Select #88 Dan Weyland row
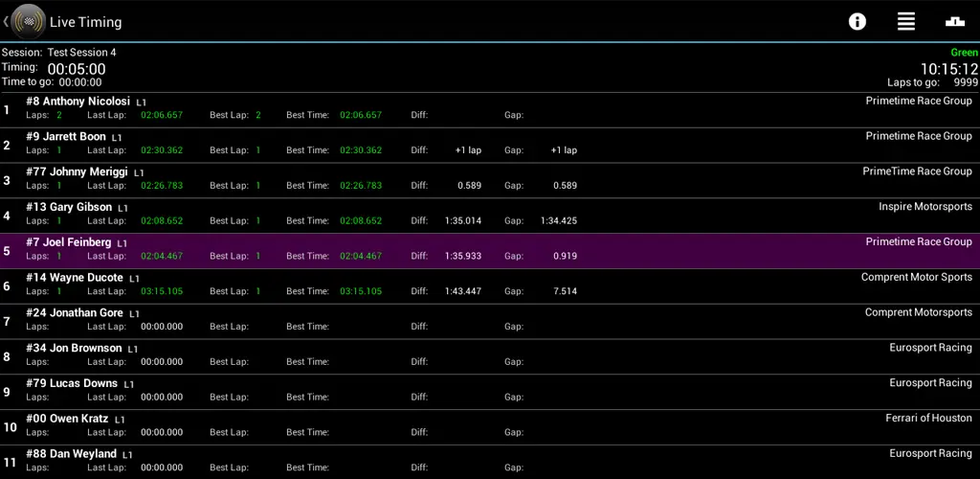 490,462
